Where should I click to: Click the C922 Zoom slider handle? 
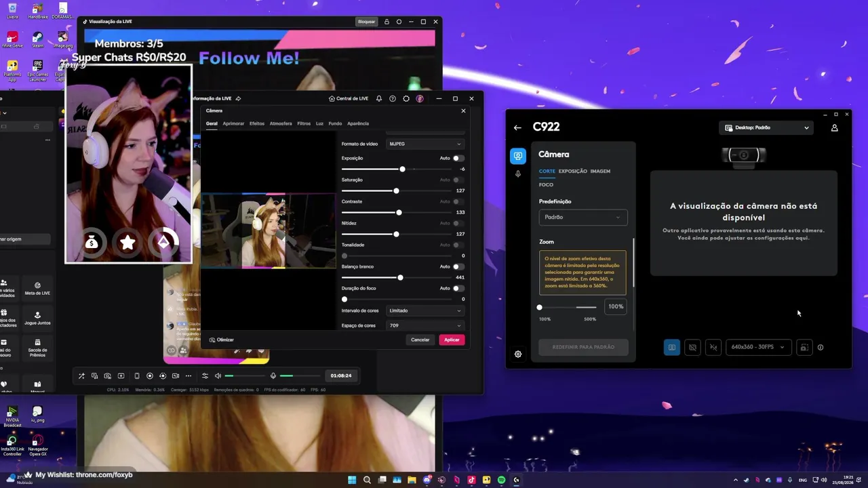pyautogui.click(x=540, y=308)
